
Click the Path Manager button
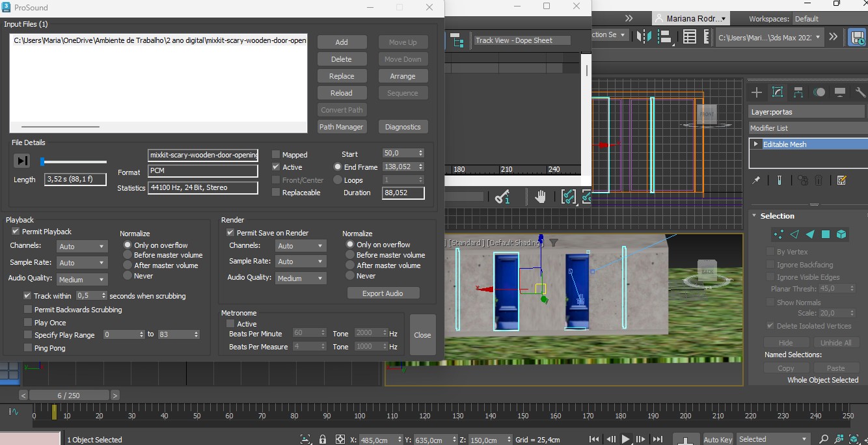coord(341,127)
